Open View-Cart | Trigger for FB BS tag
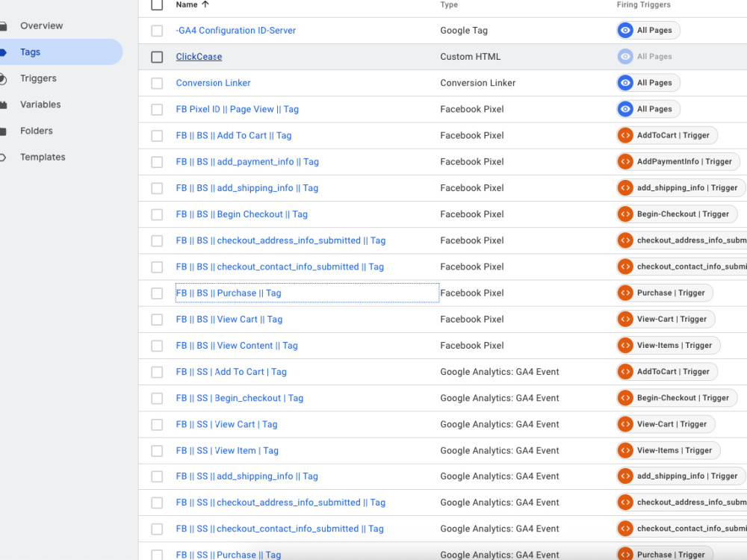 [666, 319]
